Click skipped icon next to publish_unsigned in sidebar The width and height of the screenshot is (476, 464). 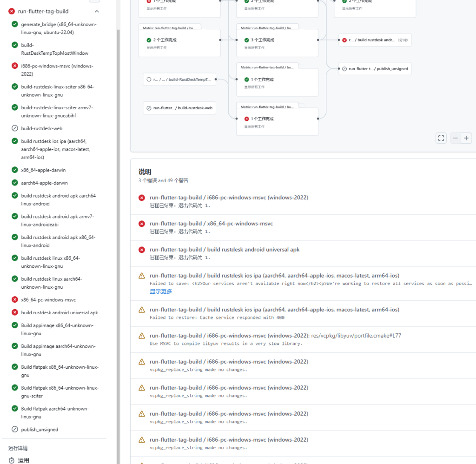coord(15,430)
